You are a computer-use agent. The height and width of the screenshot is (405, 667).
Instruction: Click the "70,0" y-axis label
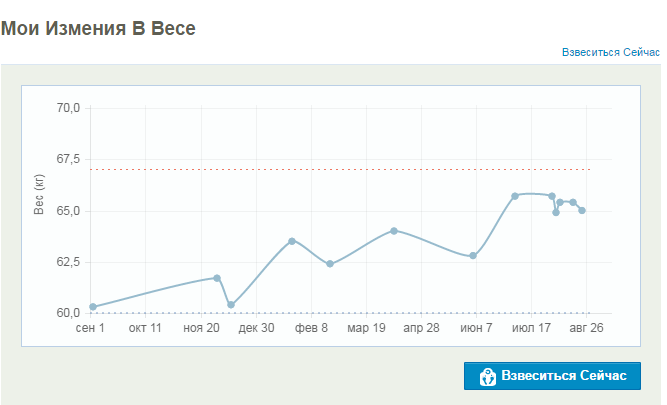(69, 108)
